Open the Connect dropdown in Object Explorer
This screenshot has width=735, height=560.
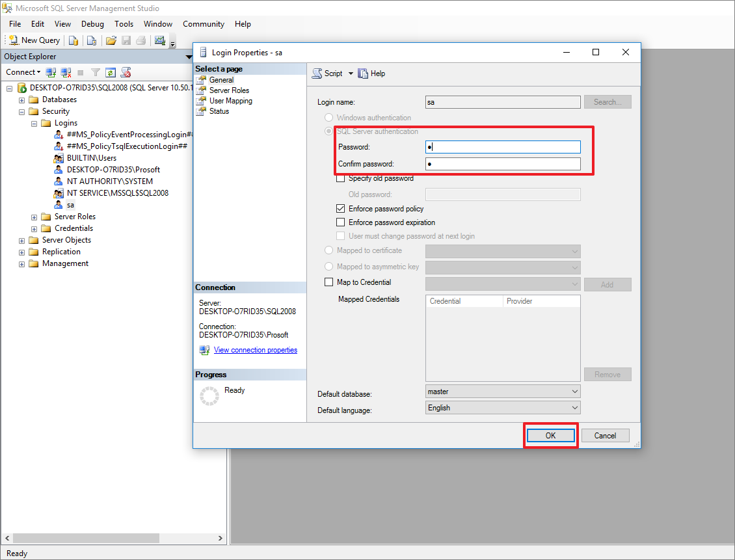tap(23, 72)
